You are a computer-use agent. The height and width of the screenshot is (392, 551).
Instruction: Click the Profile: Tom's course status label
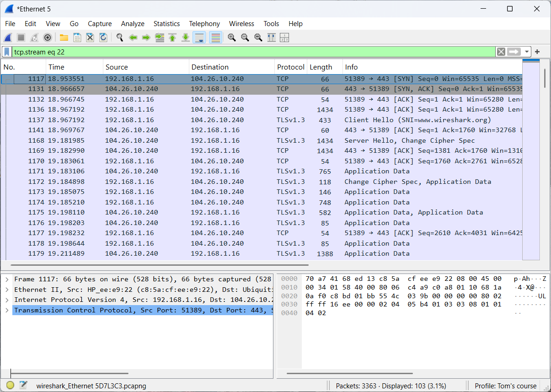[x=505, y=386]
